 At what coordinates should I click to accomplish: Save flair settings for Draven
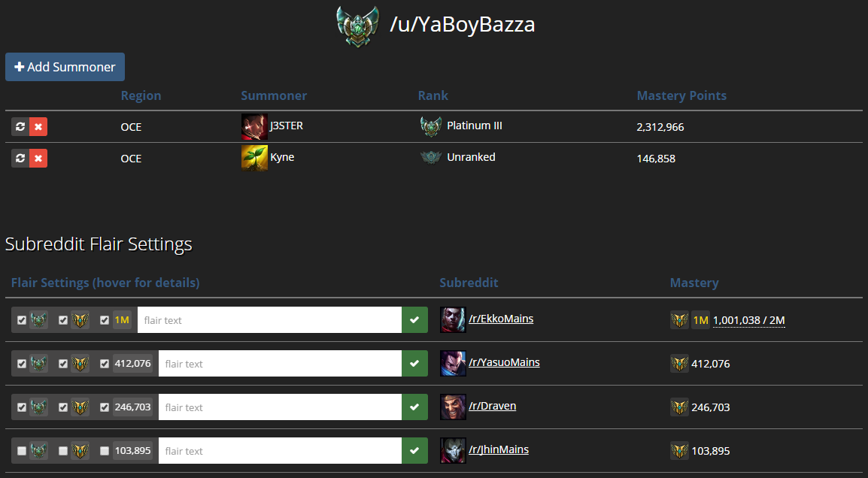414,407
